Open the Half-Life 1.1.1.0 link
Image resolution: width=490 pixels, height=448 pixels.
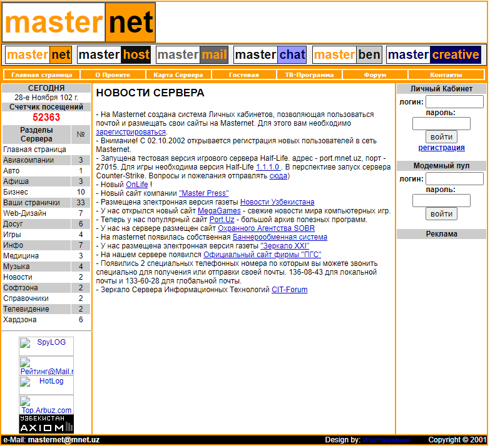click(x=267, y=167)
